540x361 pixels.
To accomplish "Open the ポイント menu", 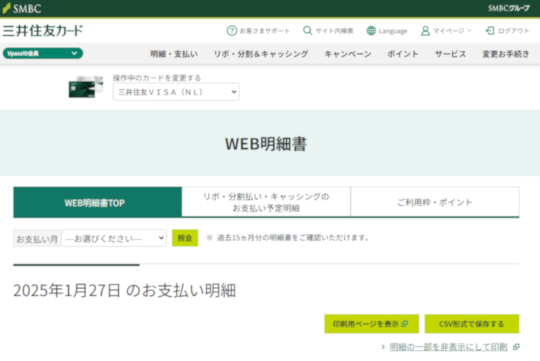I will (403, 54).
